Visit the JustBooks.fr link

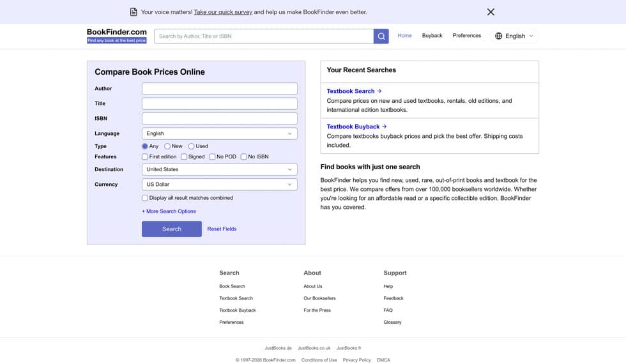point(349,349)
